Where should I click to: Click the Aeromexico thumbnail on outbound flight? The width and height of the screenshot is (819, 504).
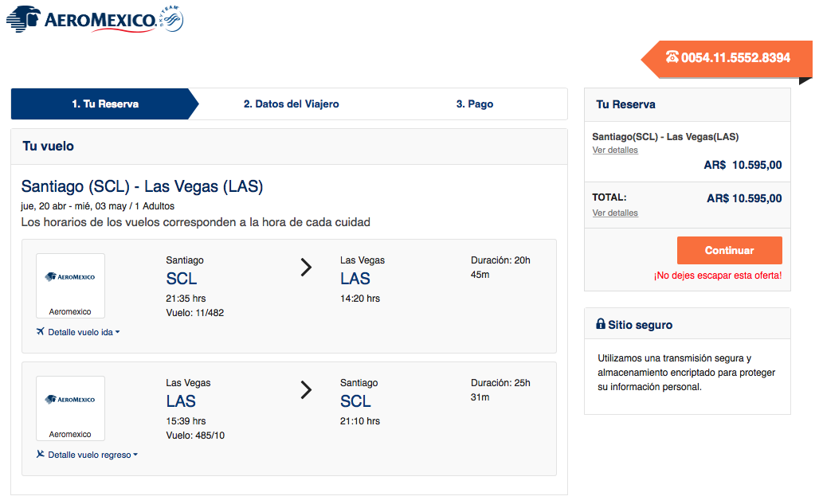[x=71, y=285]
